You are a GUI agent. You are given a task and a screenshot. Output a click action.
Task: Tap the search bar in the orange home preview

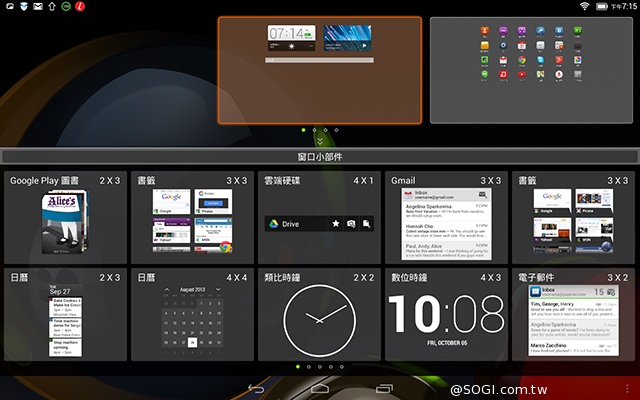click(319, 60)
